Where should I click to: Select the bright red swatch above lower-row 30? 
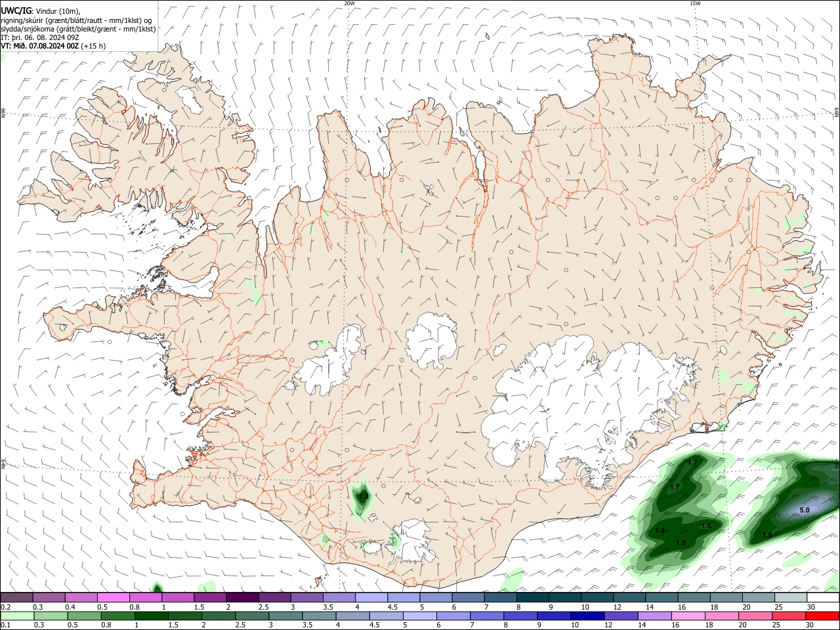tap(822, 616)
